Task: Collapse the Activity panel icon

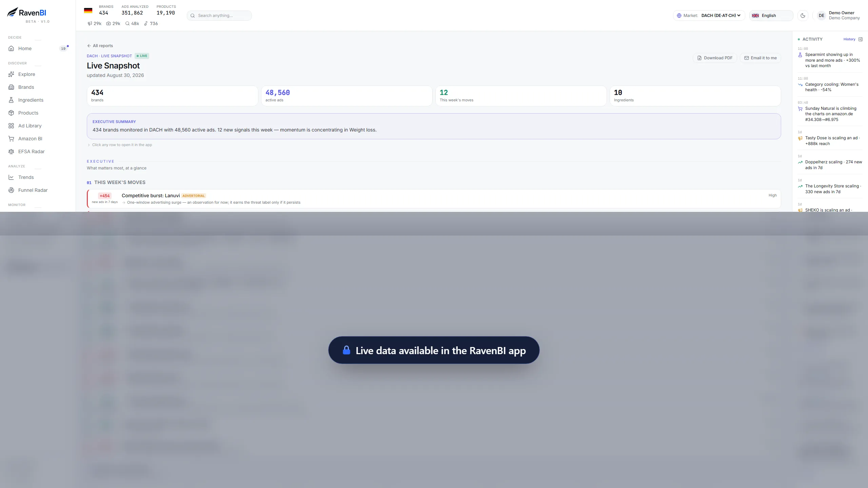Action: (861, 39)
